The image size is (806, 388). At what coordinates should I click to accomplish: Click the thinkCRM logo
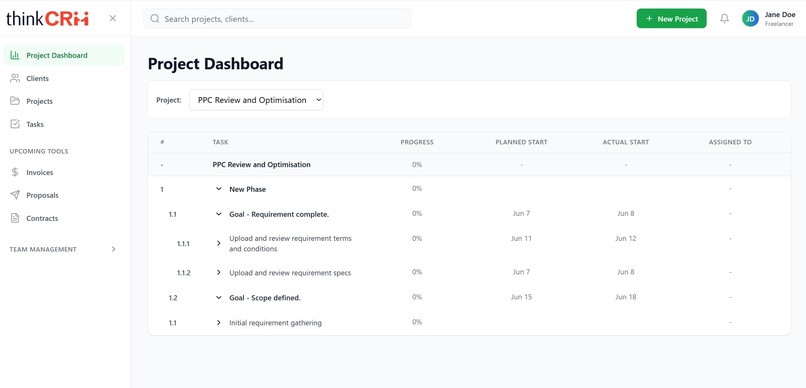(47, 19)
